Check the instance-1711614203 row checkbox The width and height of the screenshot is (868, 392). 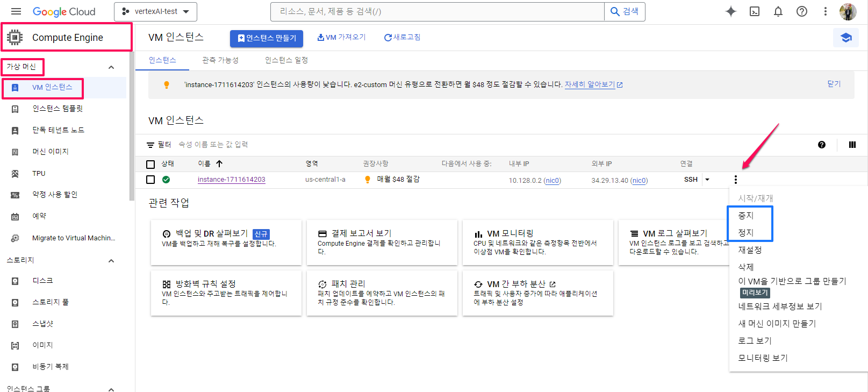(150, 180)
